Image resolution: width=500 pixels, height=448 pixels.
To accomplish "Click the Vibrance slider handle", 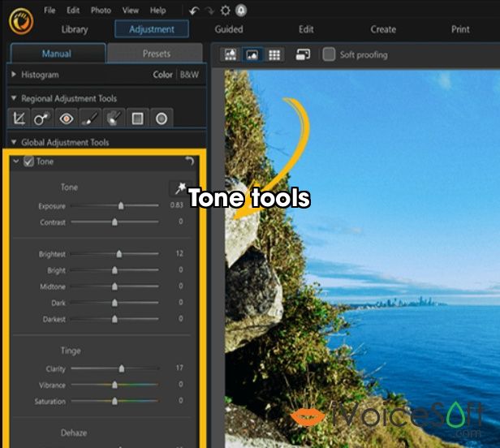I will (114, 385).
